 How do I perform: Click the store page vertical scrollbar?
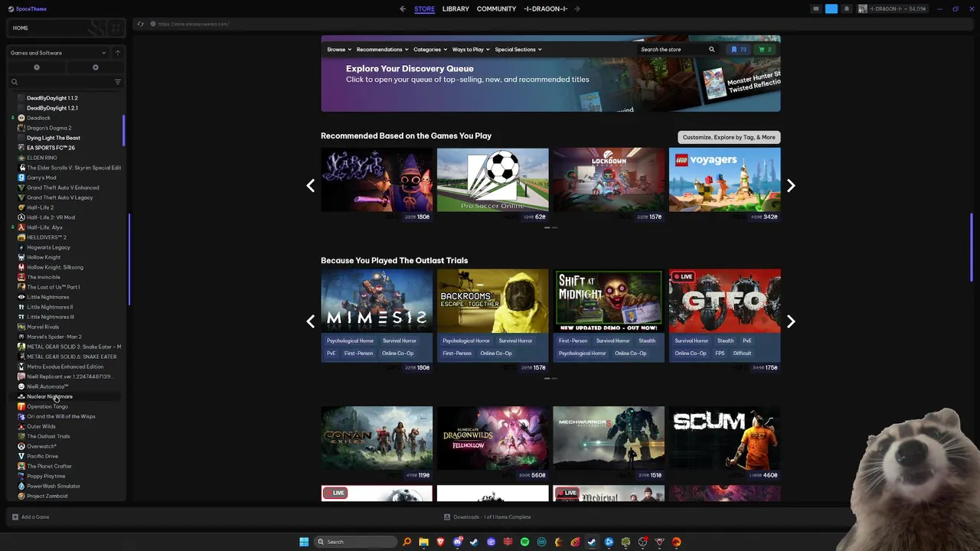click(971, 247)
